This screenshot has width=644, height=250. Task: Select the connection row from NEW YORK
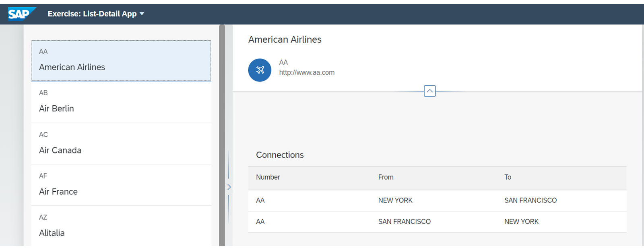coord(437,201)
